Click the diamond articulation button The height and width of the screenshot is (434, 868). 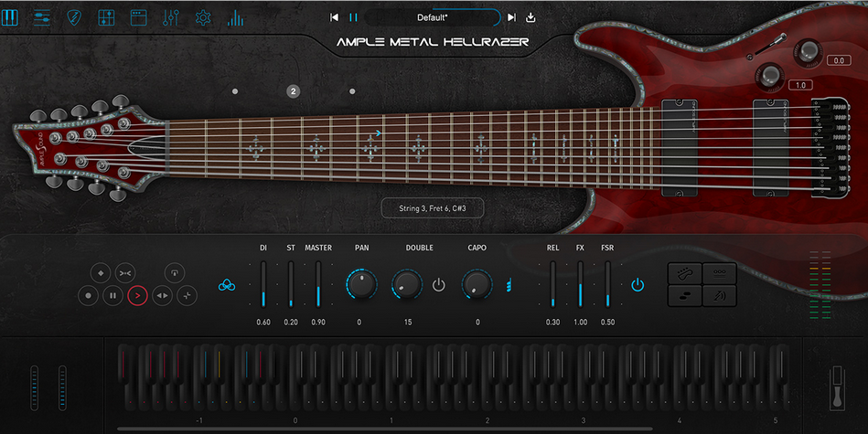coord(101,273)
